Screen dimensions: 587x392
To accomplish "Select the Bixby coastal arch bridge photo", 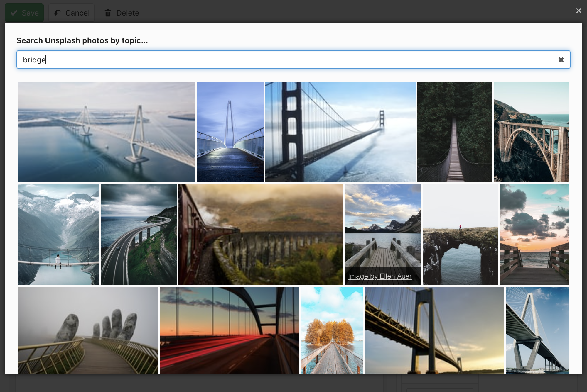I will [531, 132].
